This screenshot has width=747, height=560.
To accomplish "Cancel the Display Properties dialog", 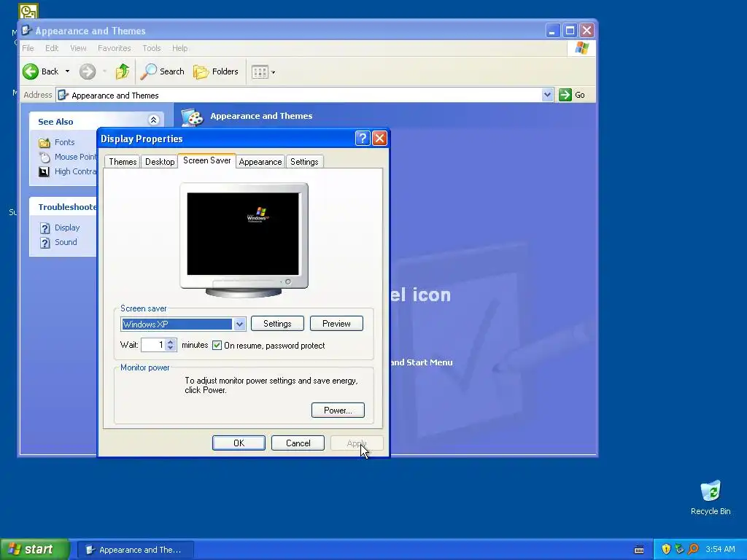I will 298,443.
